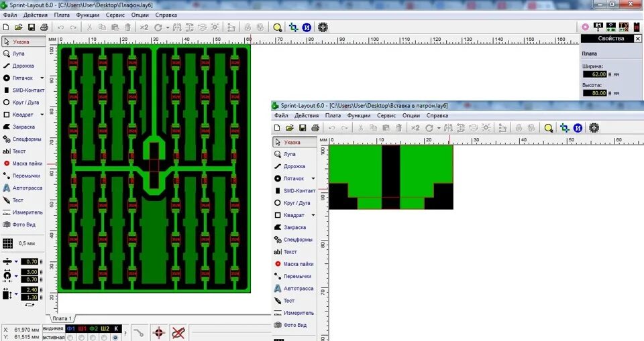644x341 pixels.
Task: Click the pink ring icon in top-right toolbar
Action: click(x=585, y=27)
